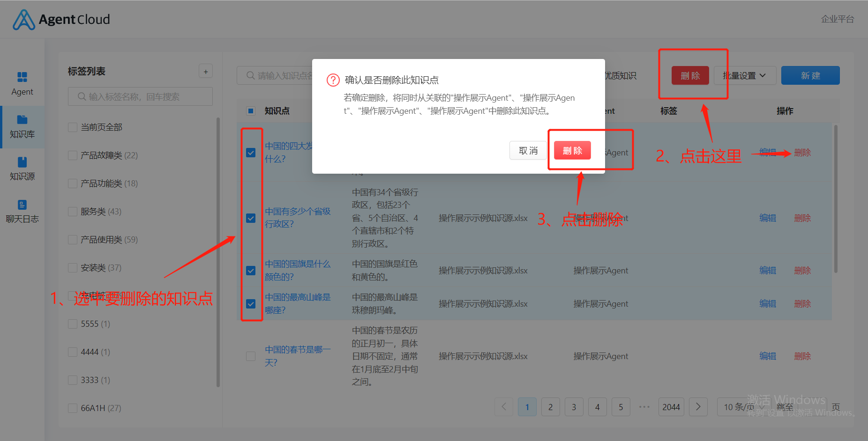Check the 产品故障类 (22) tag
This screenshot has height=441, width=868.
[73, 155]
